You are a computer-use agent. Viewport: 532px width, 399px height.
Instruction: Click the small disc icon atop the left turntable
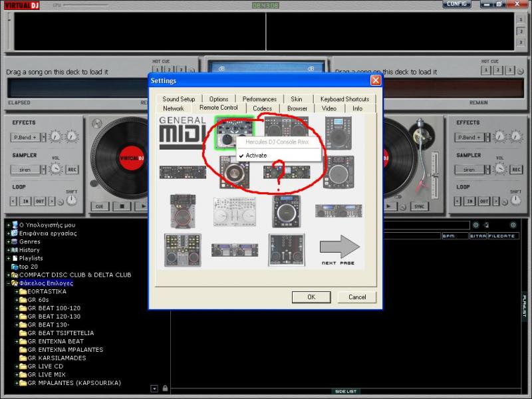tap(97, 124)
